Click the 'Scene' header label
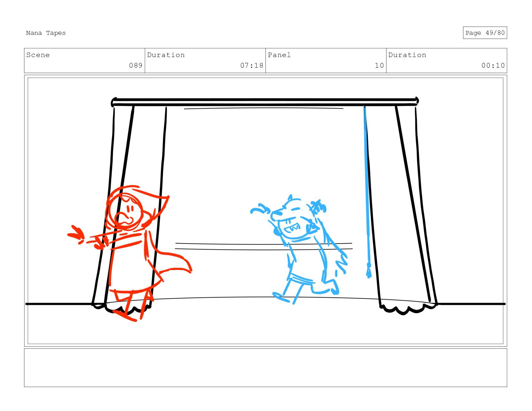Image resolution: width=532 pixels, height=411 pixels. 38,55
